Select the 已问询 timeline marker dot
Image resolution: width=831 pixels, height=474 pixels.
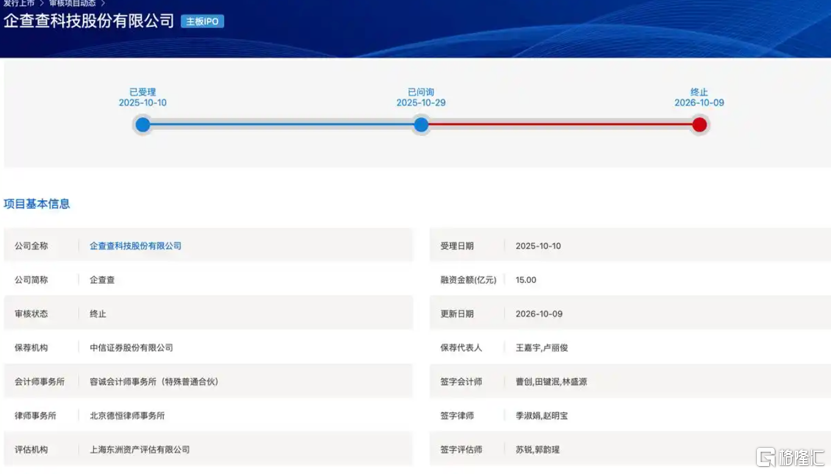click(x=421, y=125)
